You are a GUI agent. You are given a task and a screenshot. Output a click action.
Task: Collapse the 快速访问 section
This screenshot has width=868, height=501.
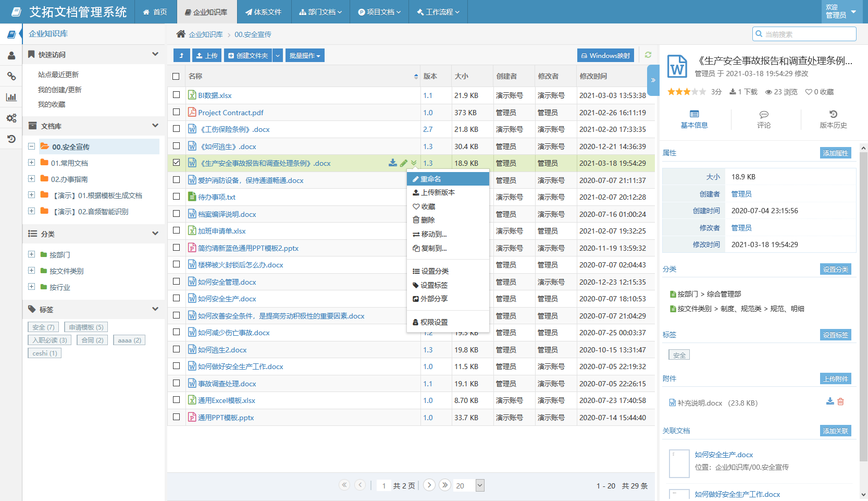[155, 54]
